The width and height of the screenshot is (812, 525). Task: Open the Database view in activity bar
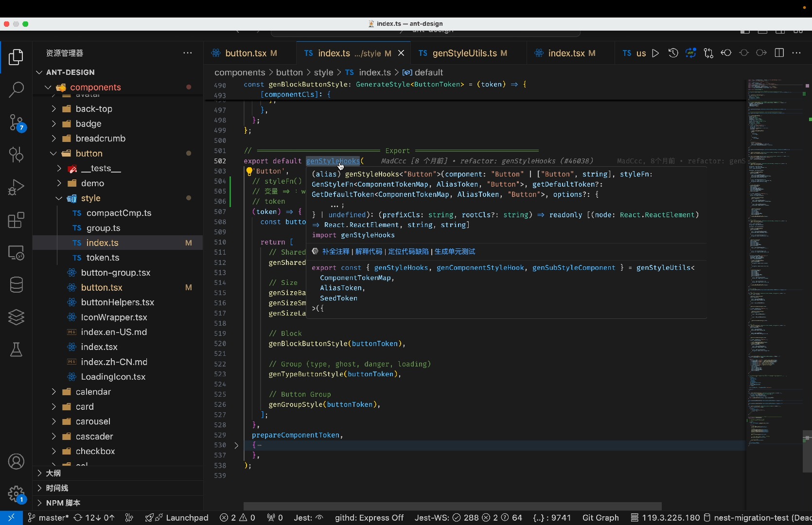coord(16,285)
